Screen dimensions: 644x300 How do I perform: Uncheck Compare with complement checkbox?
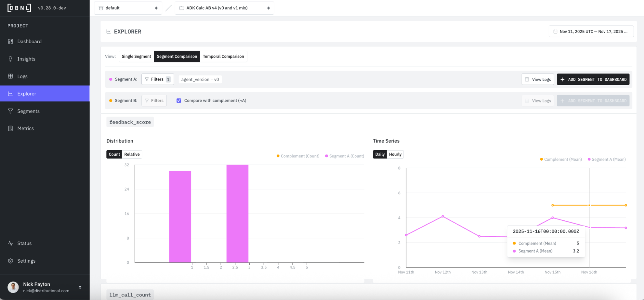[x=179, y=101]
